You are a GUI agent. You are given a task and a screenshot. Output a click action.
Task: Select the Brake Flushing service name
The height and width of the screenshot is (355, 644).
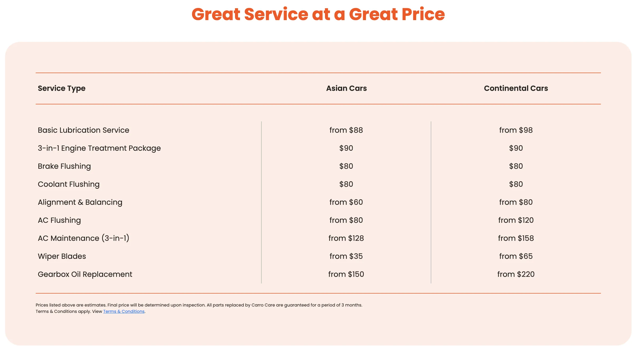64,166
